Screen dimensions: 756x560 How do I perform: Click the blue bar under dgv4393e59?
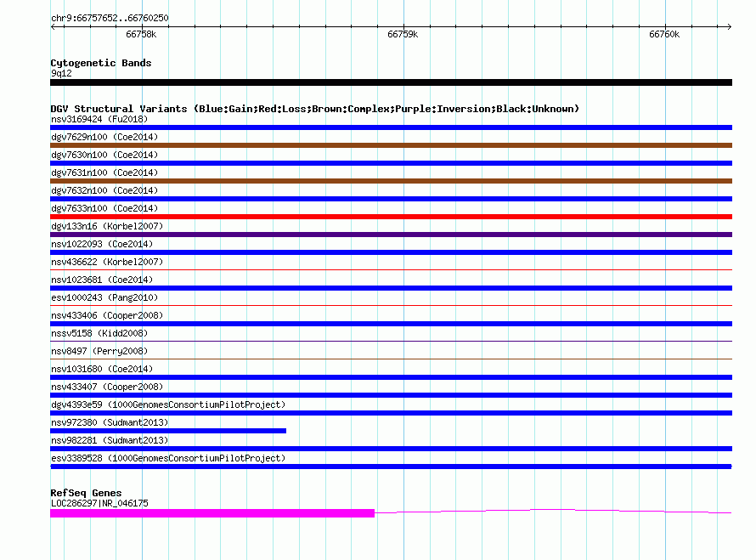(391, 413)
